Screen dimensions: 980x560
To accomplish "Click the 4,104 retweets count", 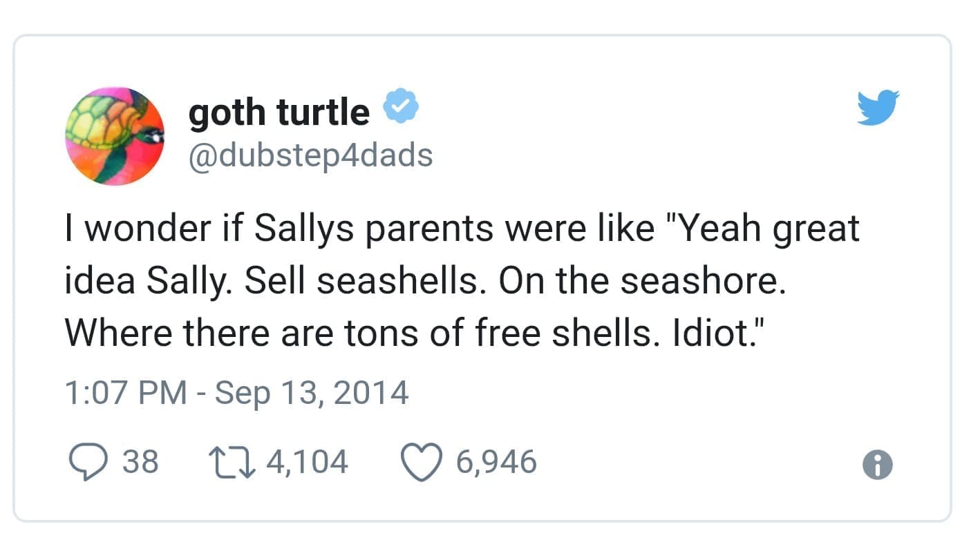I will pos(307,462).
